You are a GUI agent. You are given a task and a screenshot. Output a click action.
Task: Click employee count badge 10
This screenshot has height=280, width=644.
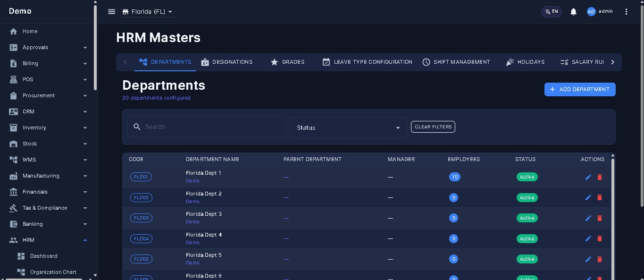pyautogui.click(x=455, y=177)
